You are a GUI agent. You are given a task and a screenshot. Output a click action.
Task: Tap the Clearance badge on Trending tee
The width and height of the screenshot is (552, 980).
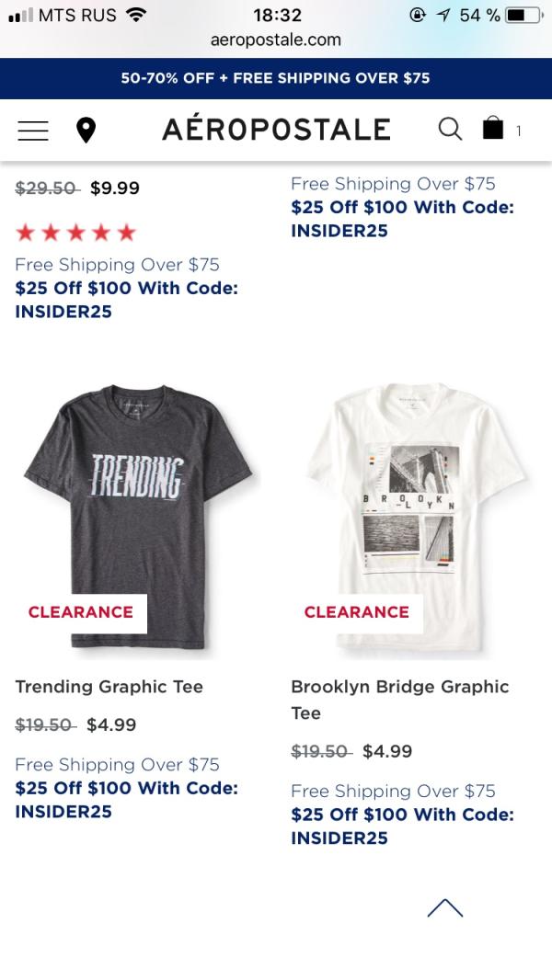pos(81,612)
